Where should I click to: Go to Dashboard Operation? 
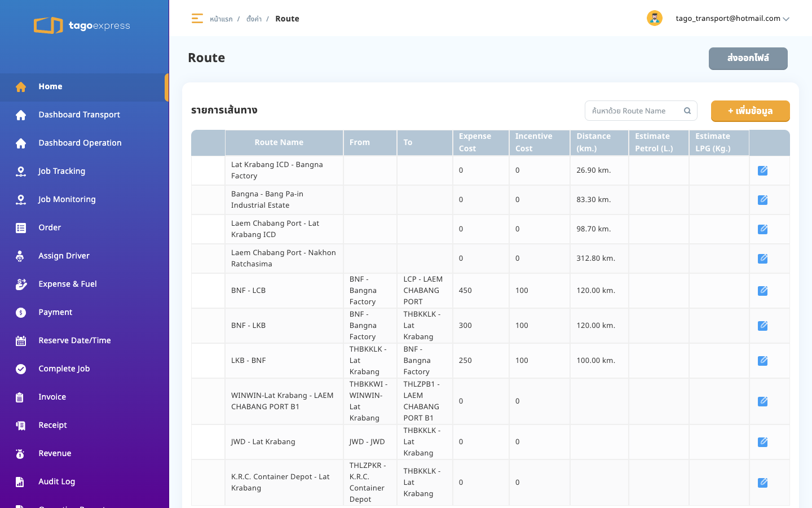pos(85,143)
